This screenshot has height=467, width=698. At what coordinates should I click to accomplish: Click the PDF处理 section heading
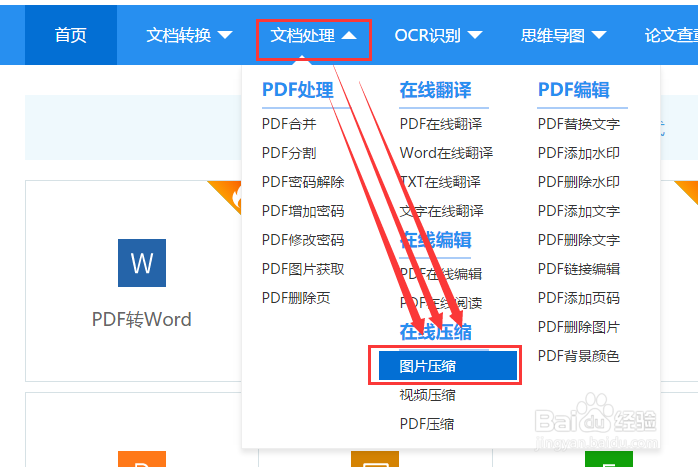[x=297, y=90]
